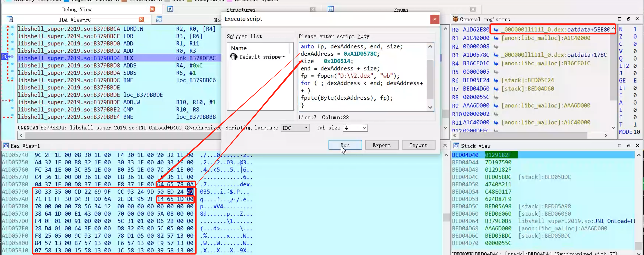Jump via R4 register arrow icon
The image size is (644, 255).
point(496,63)
